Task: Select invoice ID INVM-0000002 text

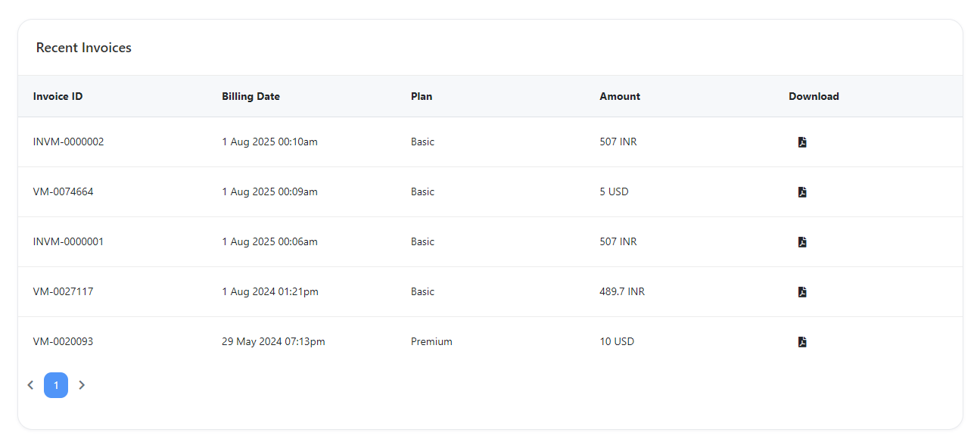Action: tap(68, 142)
